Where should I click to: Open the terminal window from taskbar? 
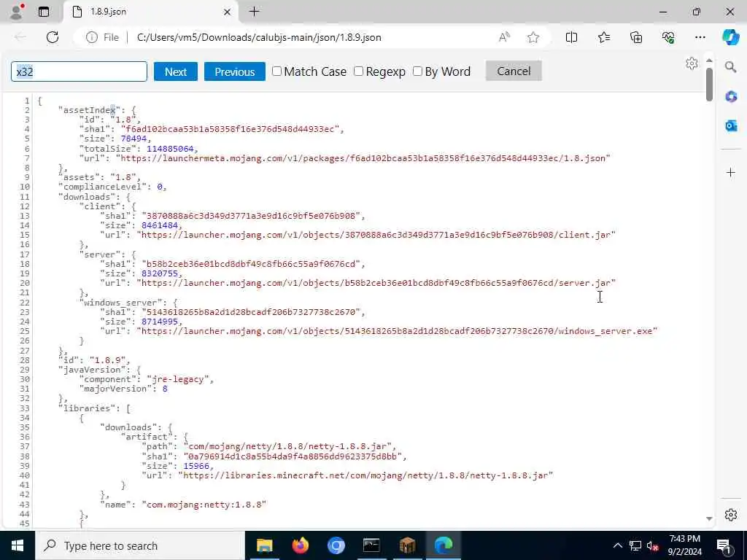point(371,545)
